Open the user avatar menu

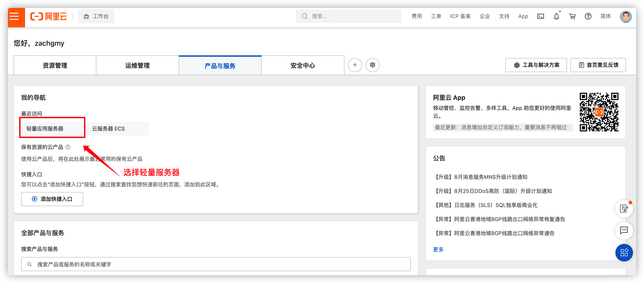point(626,17)
